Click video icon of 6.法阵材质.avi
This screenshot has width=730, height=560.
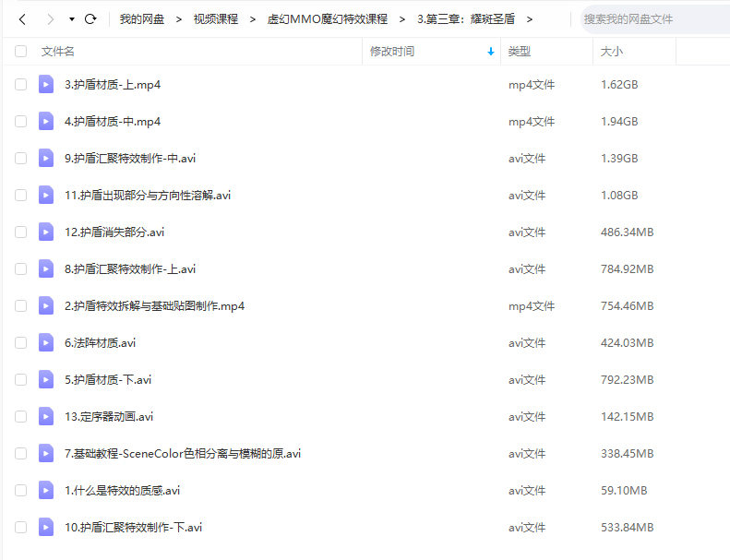click(x=46, y=343)
